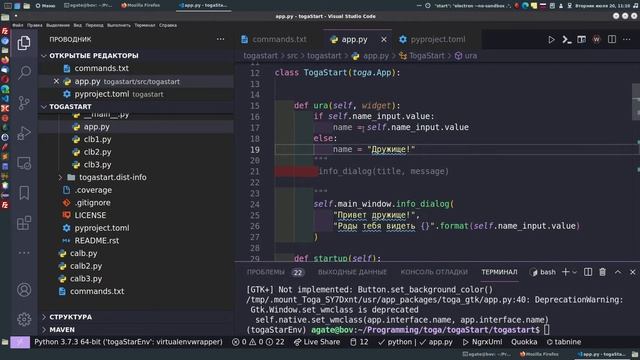Screen dimensions: 640x360
Task: Switch to the commands.txt tab
Action: click(x=279, y=40)
